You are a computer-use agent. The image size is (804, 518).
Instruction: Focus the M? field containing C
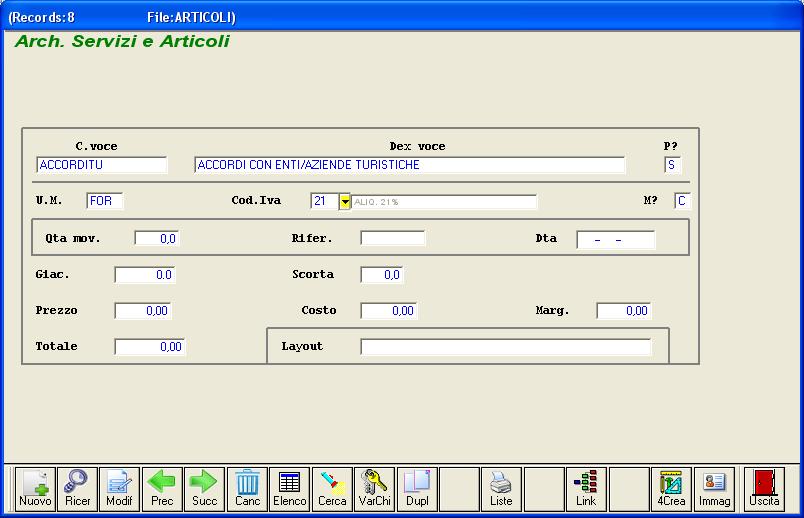point(682,201)
